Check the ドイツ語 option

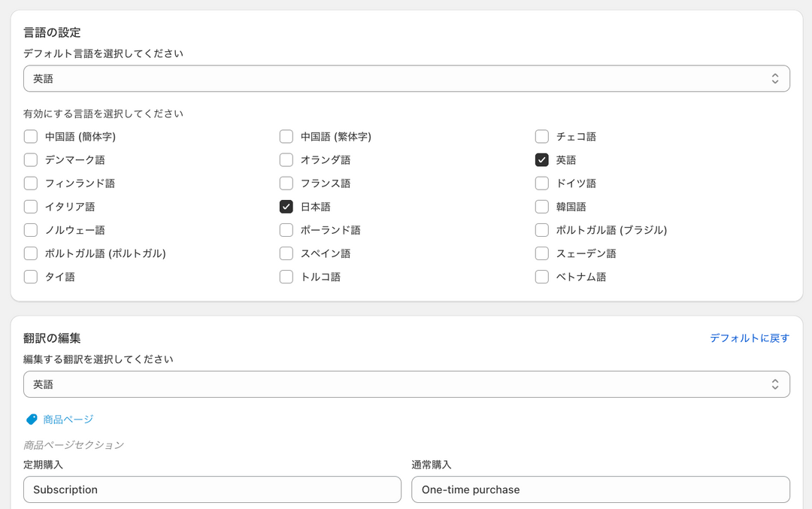coord(542,183)
